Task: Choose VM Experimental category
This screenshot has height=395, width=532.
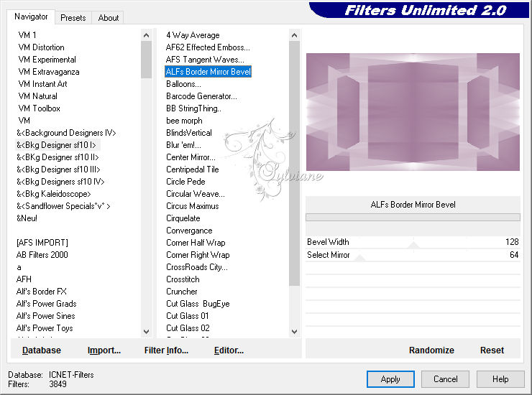Action: coord(47,60)
